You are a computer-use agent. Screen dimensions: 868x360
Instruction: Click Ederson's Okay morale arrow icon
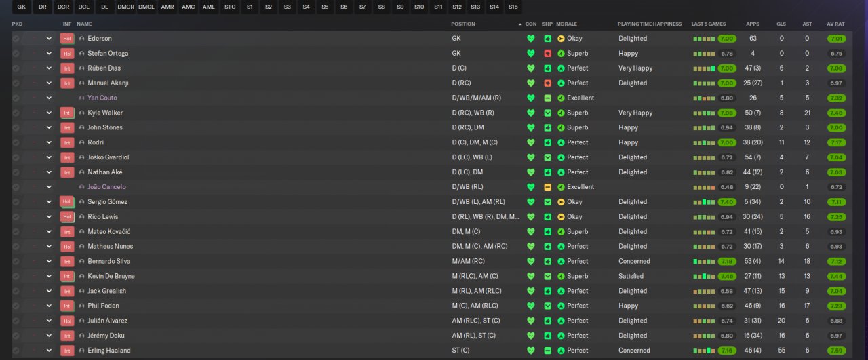click(x=561, y=39)
